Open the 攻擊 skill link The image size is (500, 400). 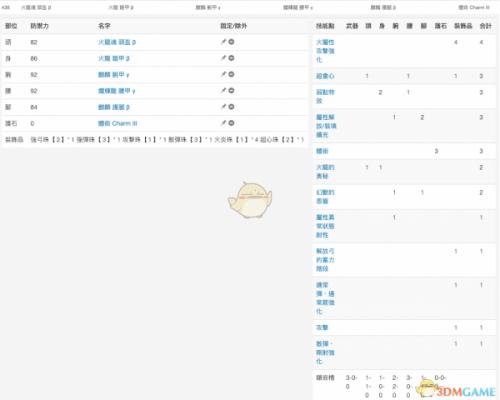click(322, 327)
